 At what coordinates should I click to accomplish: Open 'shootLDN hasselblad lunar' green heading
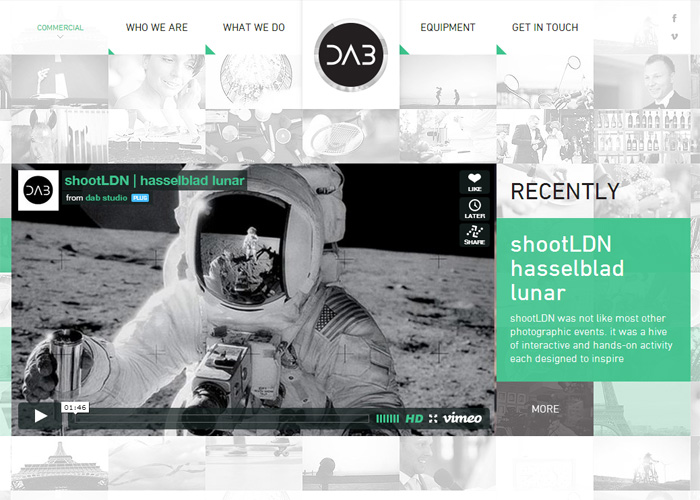(567, 268)
